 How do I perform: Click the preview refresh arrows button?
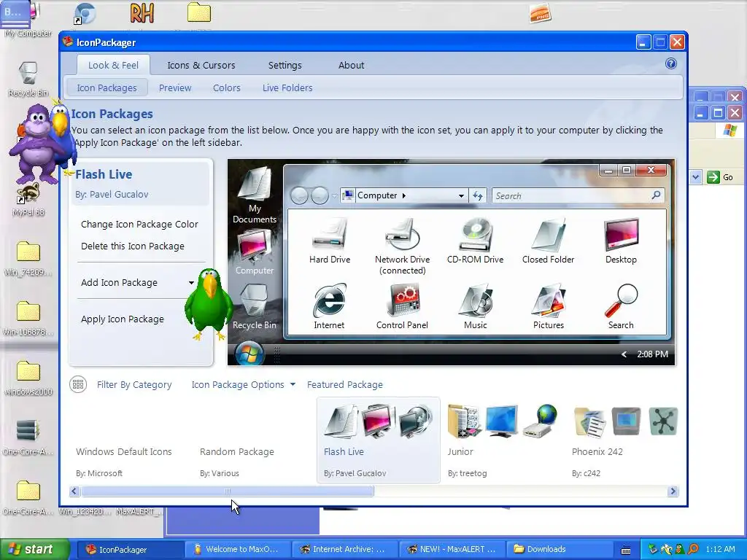[x=478, y=195]
